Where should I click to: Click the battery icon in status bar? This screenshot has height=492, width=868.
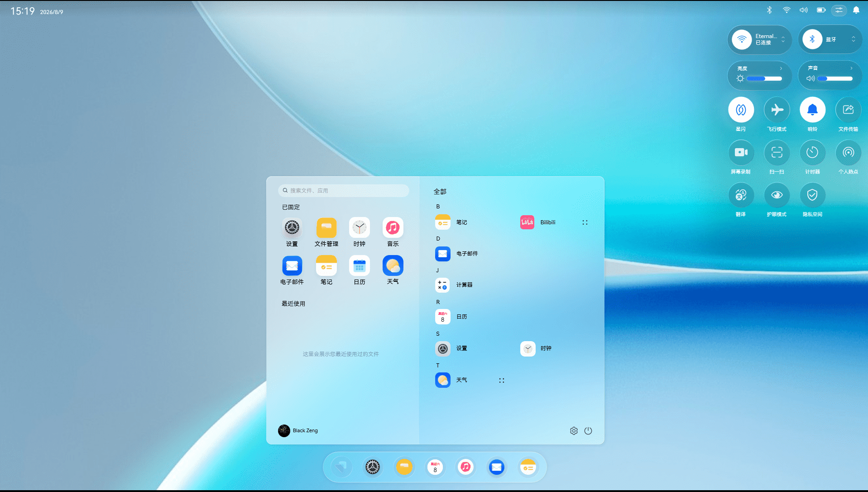[x=821, y=10]
